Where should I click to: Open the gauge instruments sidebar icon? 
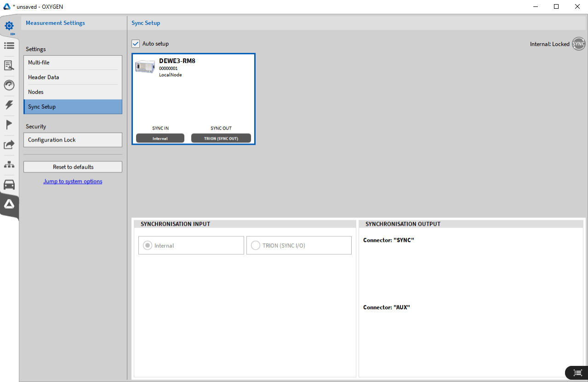[x=9, y=85]
